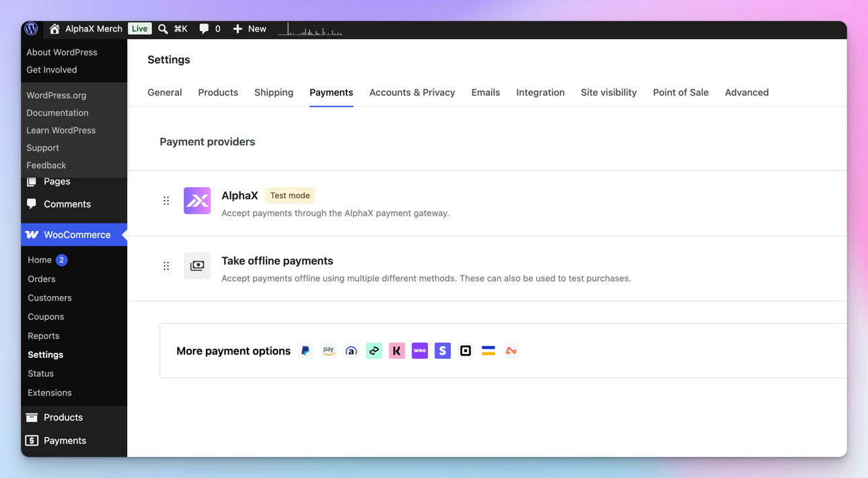Go to Coupons submenu
This screenshot has height=478, width=868.
(x=46, y=316)
